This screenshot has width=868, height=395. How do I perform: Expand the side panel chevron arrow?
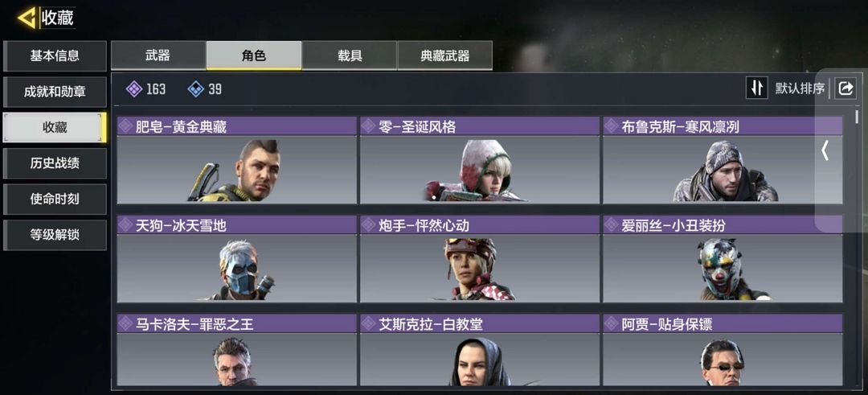pos(825,150)
